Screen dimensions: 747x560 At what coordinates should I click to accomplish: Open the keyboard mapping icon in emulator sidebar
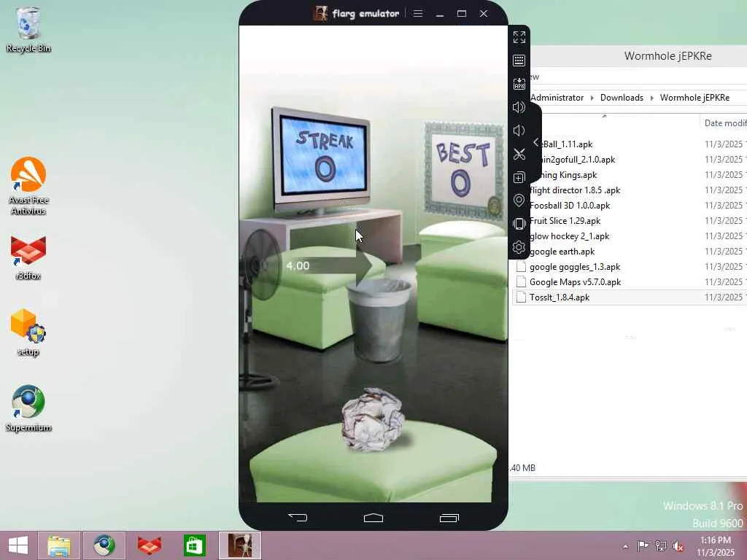pos(519,61)
